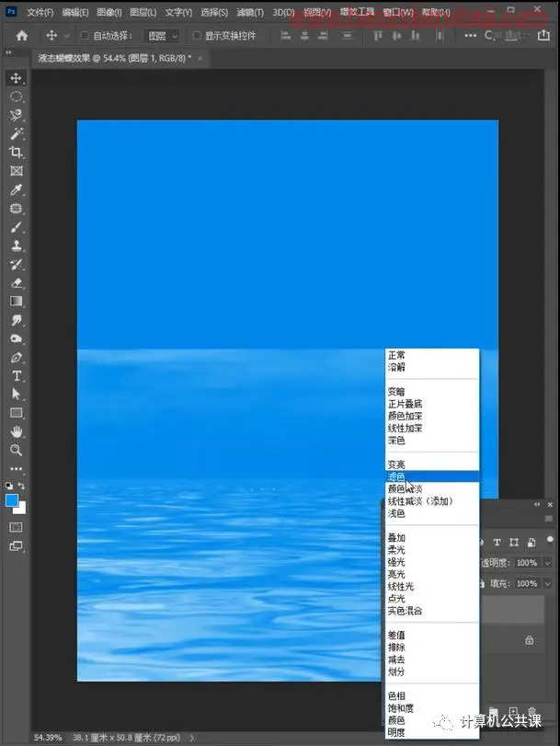
Task: Select the Hand tool
Action: [x=17, y=431]
